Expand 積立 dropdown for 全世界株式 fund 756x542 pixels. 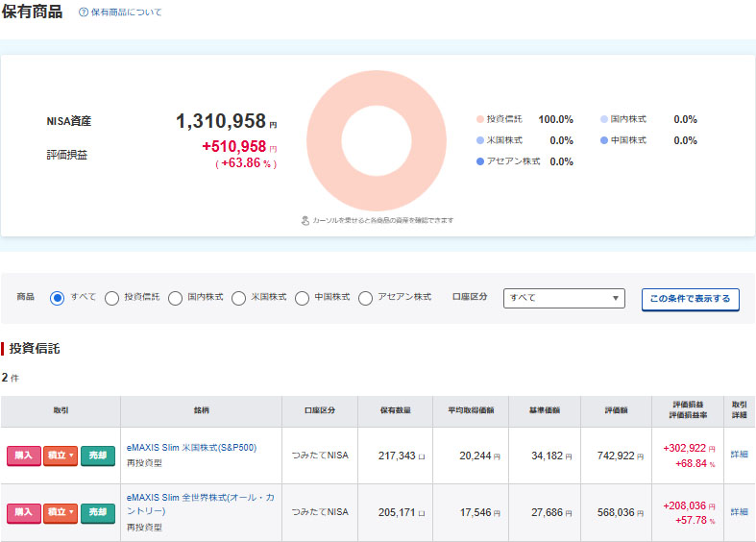[61, 513]
